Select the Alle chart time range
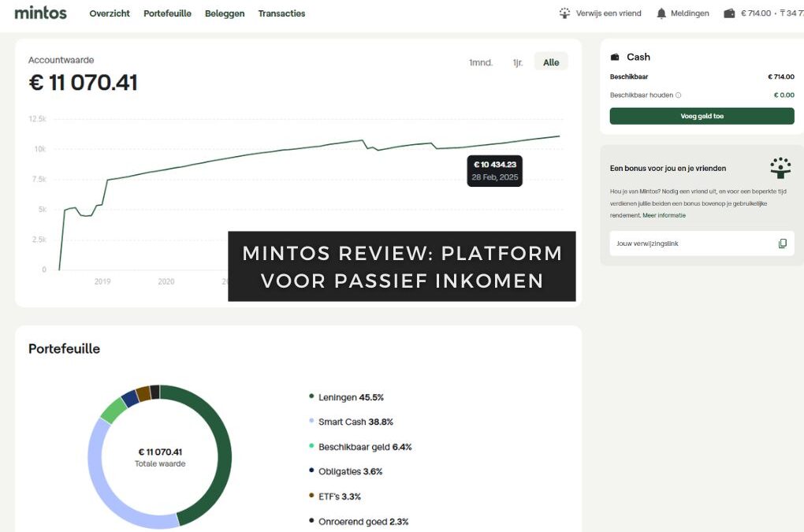The height and width of the screenshot is (532, 804). 550,61
